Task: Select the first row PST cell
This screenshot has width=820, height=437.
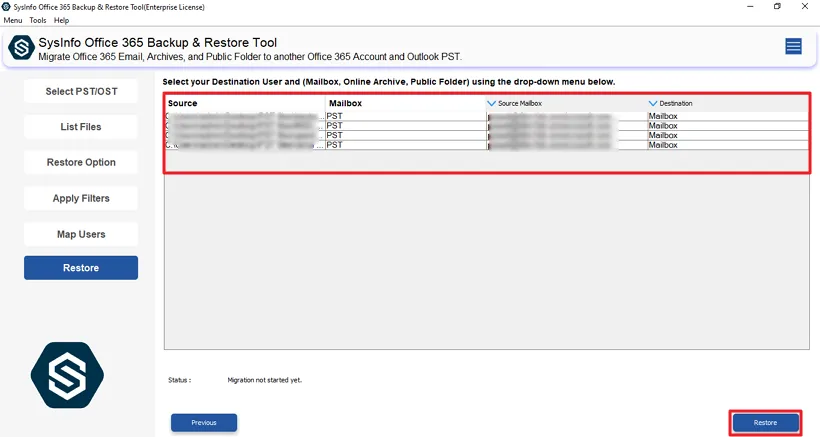Action: (x=406, y=116)
